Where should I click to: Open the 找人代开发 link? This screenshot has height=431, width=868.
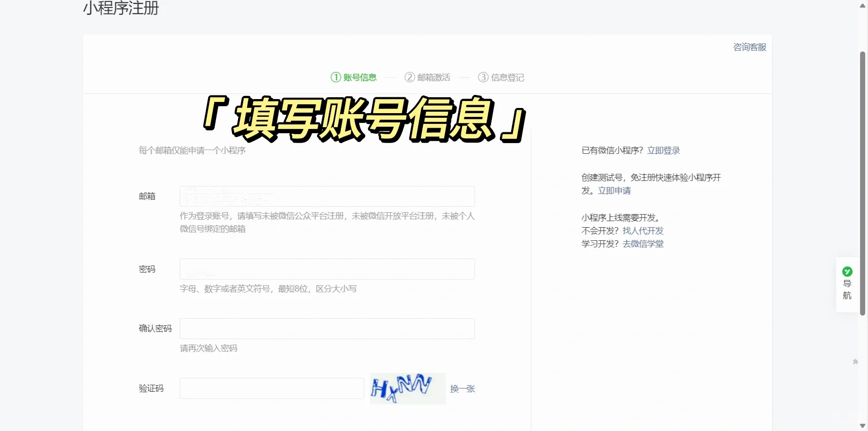tap(643, 231)
